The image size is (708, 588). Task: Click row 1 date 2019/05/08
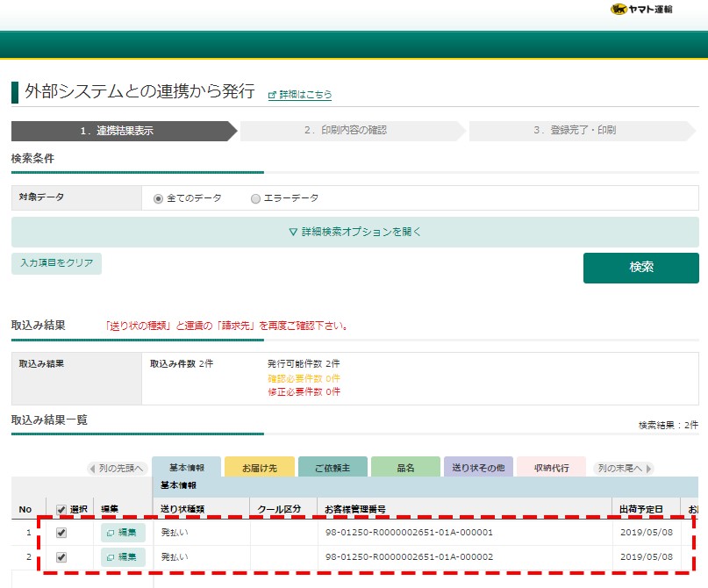point(647,533)
